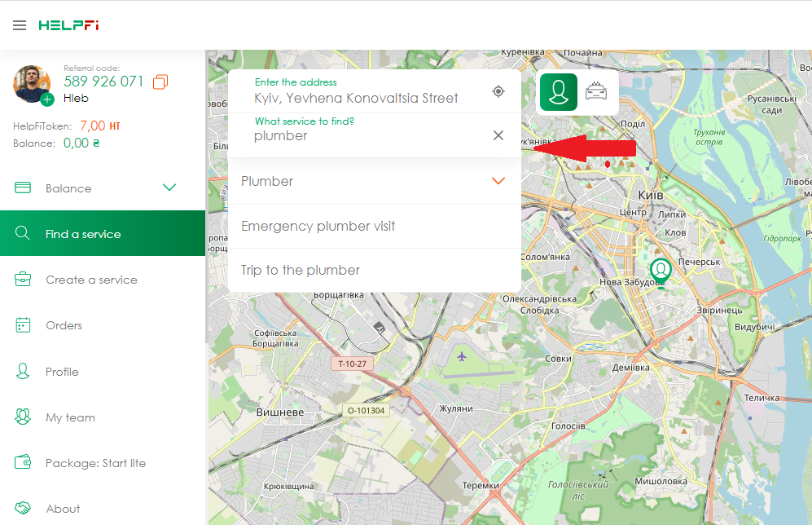Go to Create a service

(x=91, y=280)
